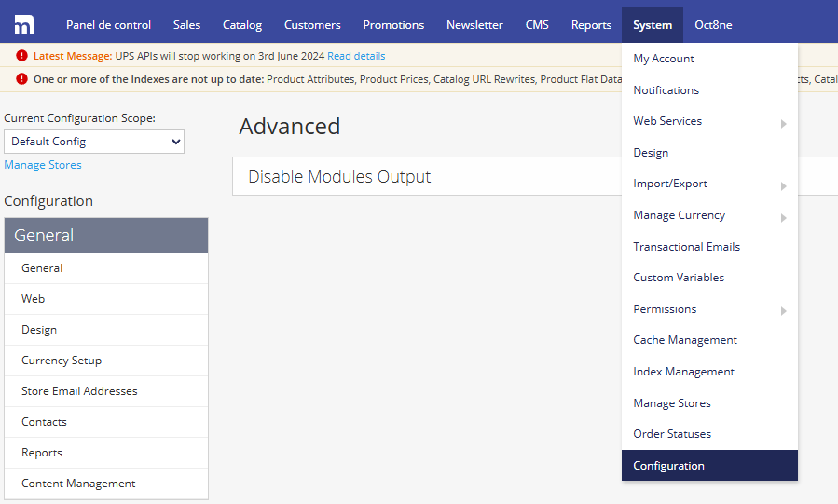Expand the Permissions submenu arrow
This screenshot has width=838, height=504.
click(x=783, y=310)
